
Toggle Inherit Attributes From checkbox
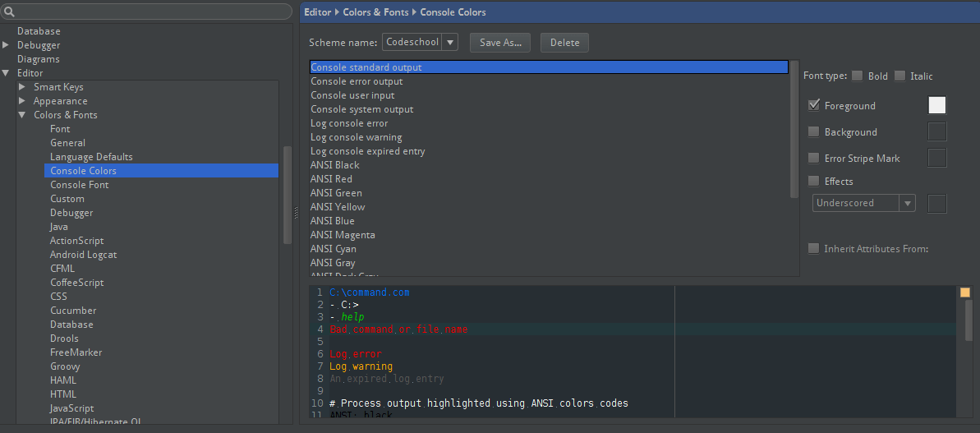(814, 248)
